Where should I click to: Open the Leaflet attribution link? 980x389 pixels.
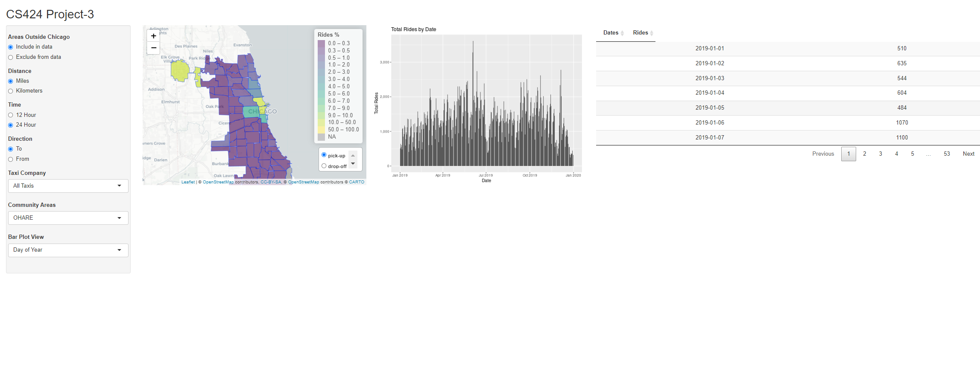coord(188,182)
